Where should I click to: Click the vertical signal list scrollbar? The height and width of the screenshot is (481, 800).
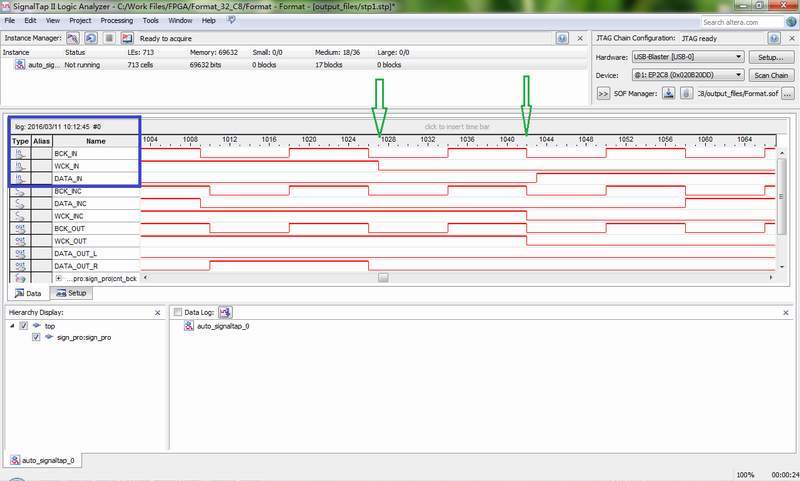[782, 196]
